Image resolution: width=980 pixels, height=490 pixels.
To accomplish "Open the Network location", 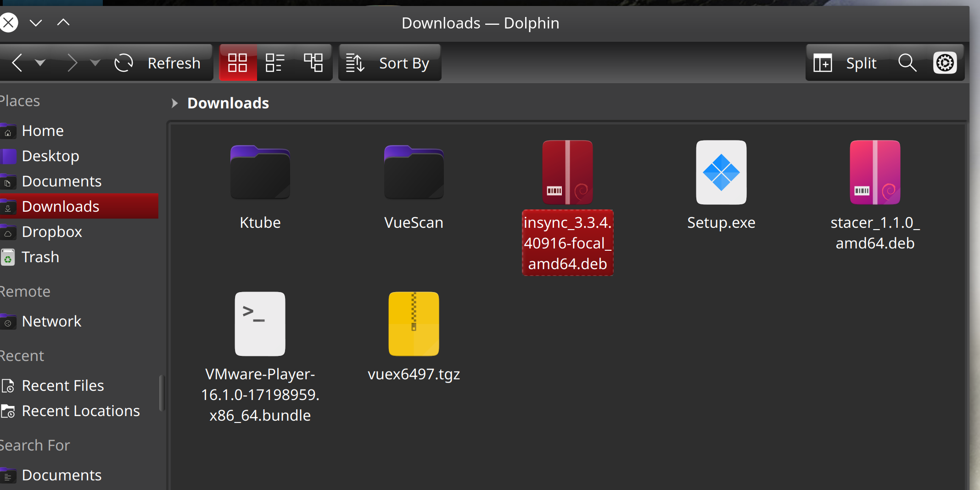I will click(51, 321).
